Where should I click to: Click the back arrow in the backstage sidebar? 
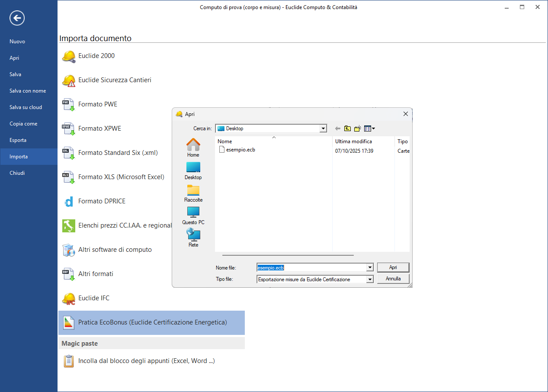pos(17,18)
